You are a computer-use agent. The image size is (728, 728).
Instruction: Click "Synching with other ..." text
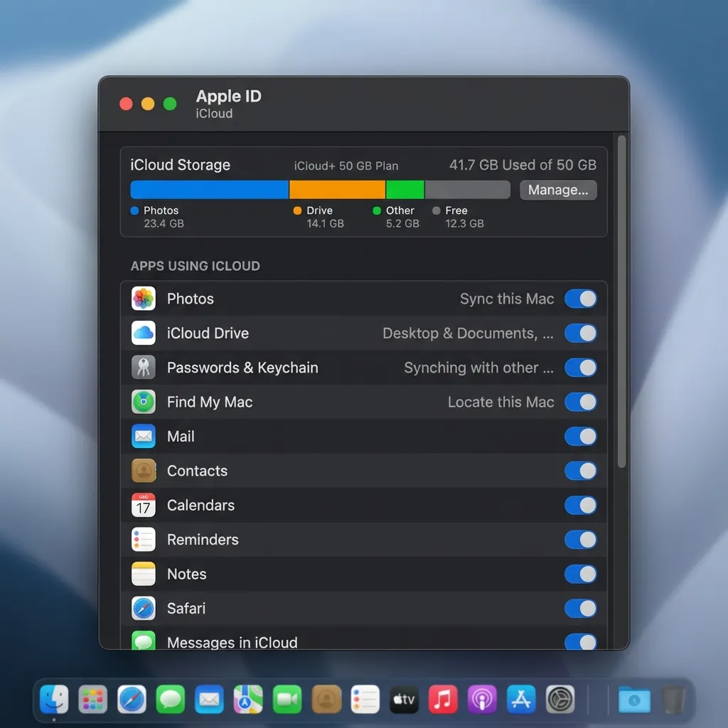tap(478, 368)
